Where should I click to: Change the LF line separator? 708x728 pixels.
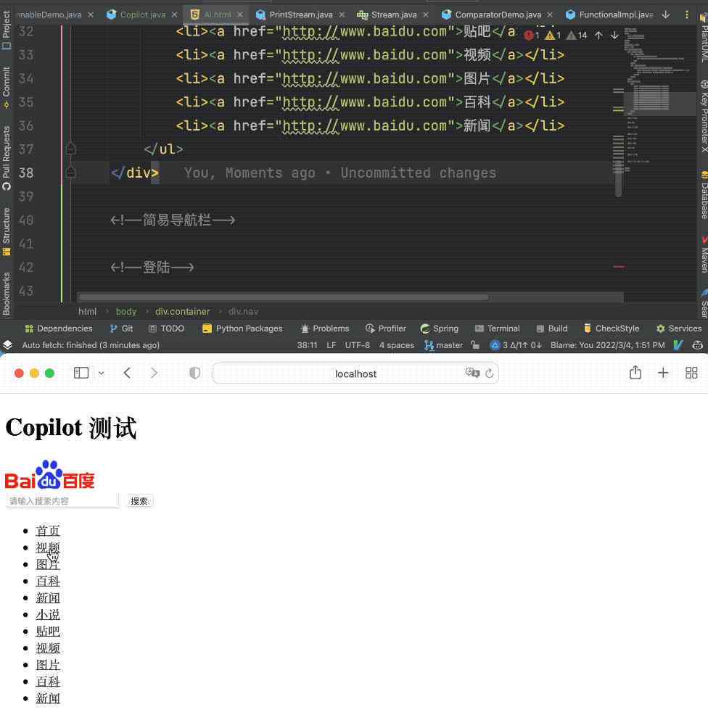pyautogui.click(x=332, y=345)
